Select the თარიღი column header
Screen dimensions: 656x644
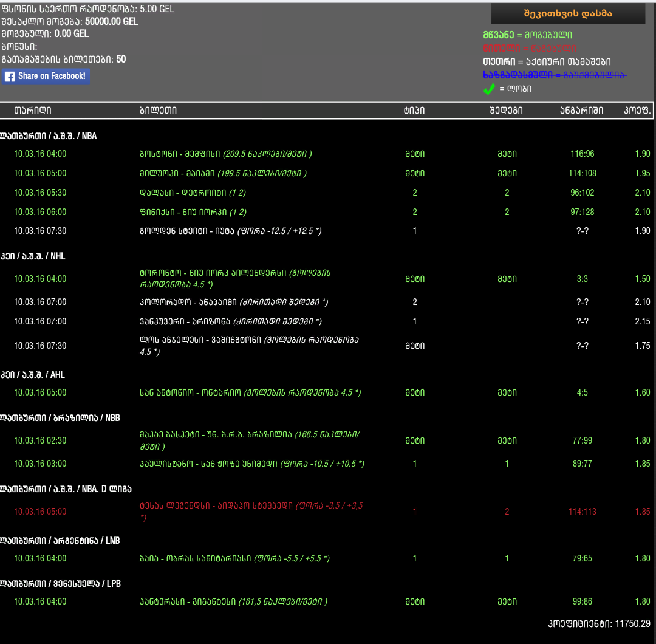point(33,111)
